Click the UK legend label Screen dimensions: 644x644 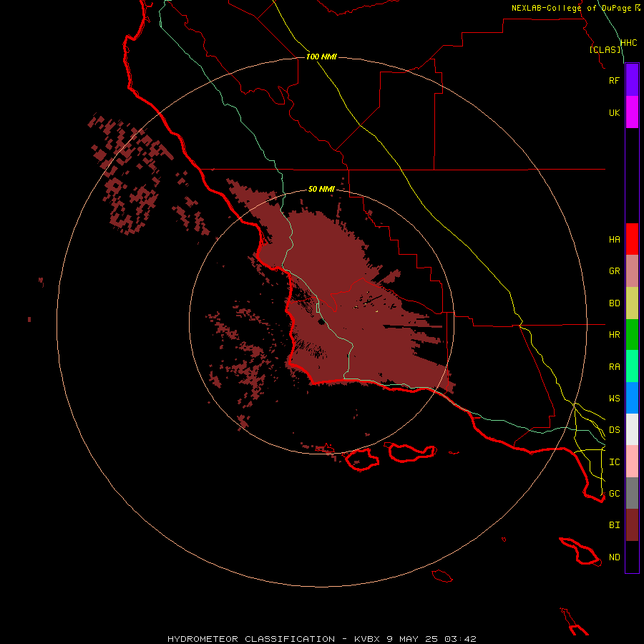(614, 112)
